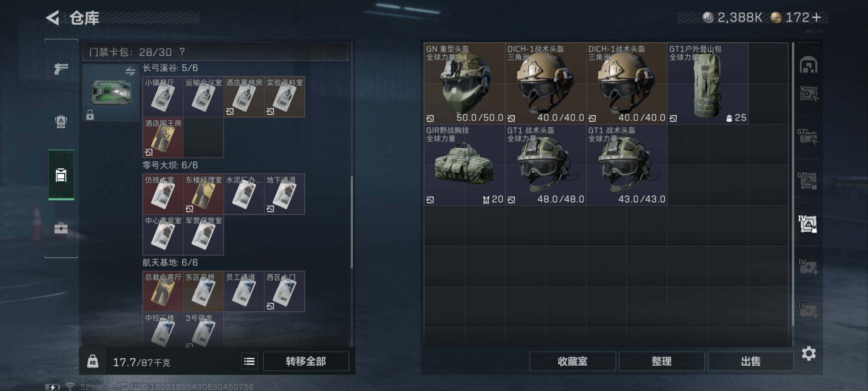Open the backpack tab in left sidebar
This screenshot has height=391, width=868.
[61, 121]
